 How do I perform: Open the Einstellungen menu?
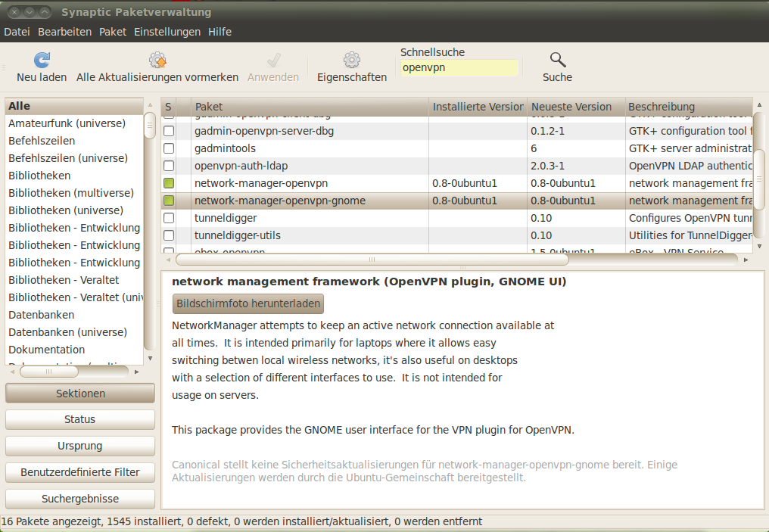[x=167, y=32]
